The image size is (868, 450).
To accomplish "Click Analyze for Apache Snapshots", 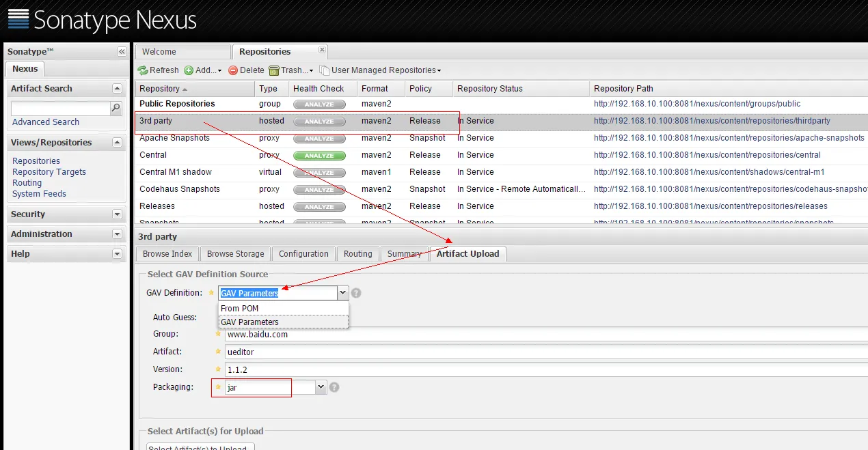I will (x=319, y=139).
